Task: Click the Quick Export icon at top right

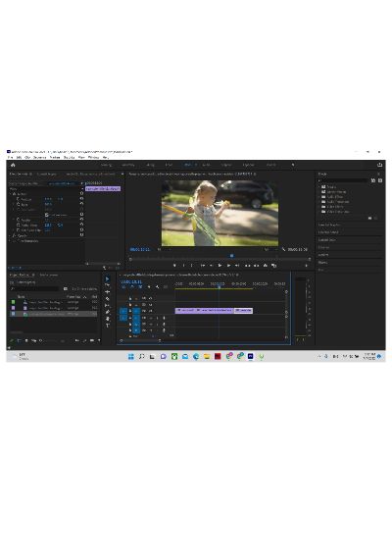Action: [379, 165]
